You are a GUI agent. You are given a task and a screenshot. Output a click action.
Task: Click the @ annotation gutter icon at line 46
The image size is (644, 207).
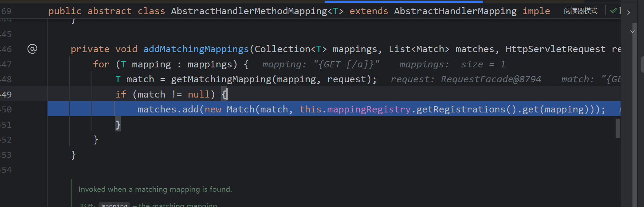[32, 49]
